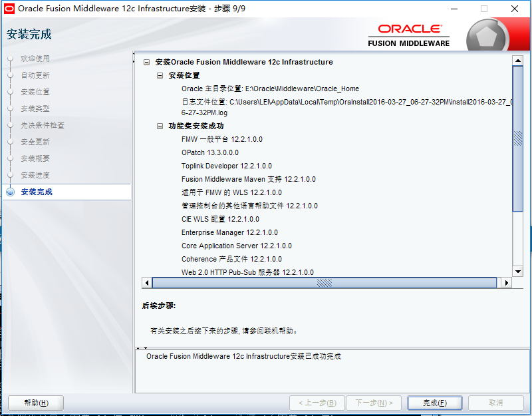
Task: Click the vertical scrollbar down arrow
Action: (x=519, y=272)
